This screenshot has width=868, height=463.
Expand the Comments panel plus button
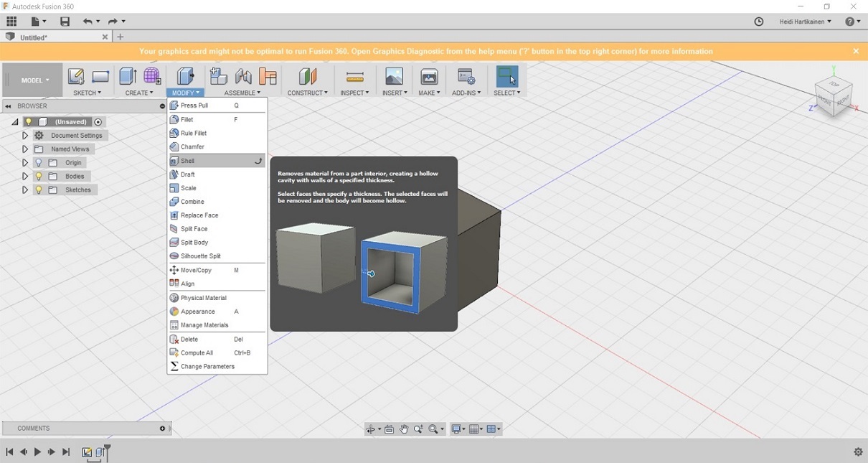pos(162,429)
